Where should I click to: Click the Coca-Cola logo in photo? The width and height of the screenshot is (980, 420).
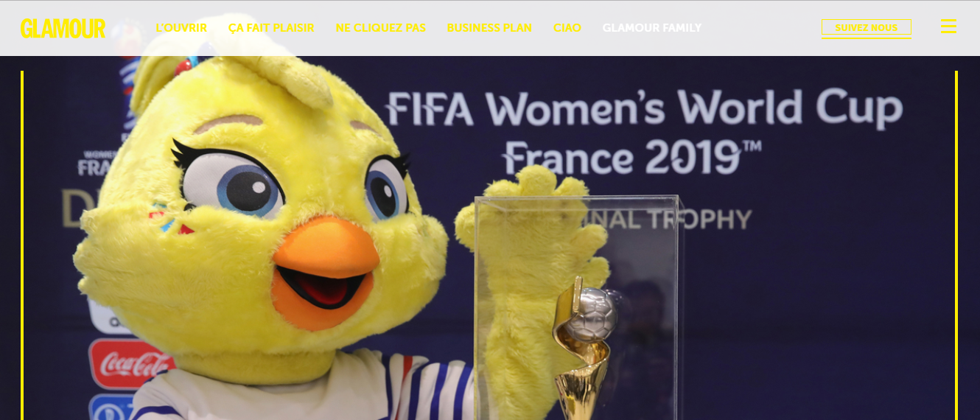click(131, 363)
